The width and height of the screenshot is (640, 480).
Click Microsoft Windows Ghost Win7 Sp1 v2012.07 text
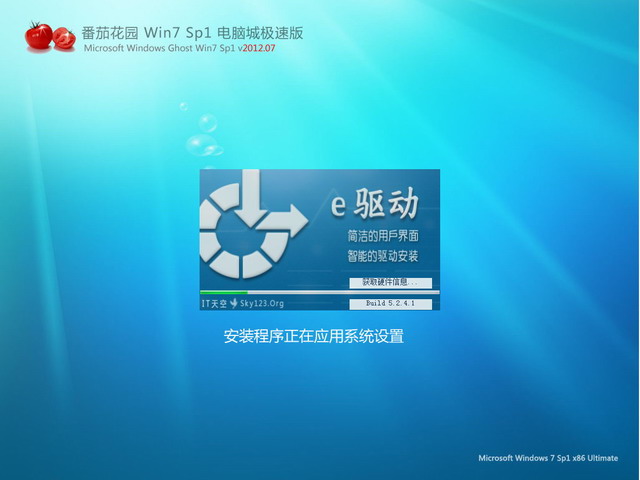click(x=180, y=48)
